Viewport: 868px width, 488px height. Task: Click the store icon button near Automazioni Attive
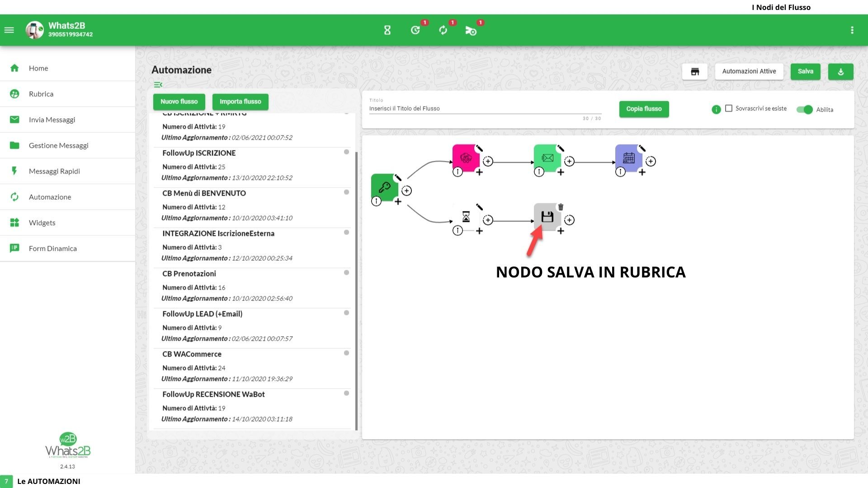[x=695, y=71]
